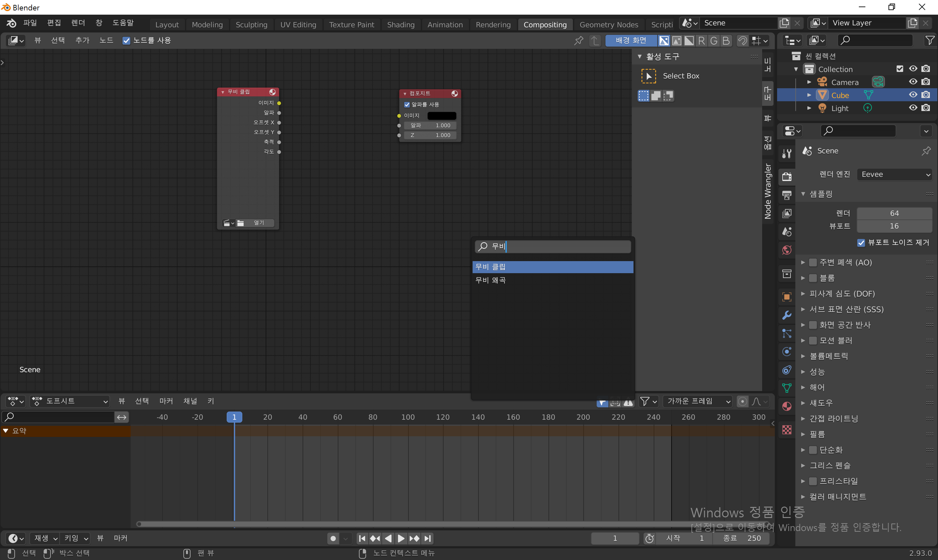This screenshot has height=560, width=938.
Task: Open the Eevee render engine dropdown
Action: coord(894,174)
